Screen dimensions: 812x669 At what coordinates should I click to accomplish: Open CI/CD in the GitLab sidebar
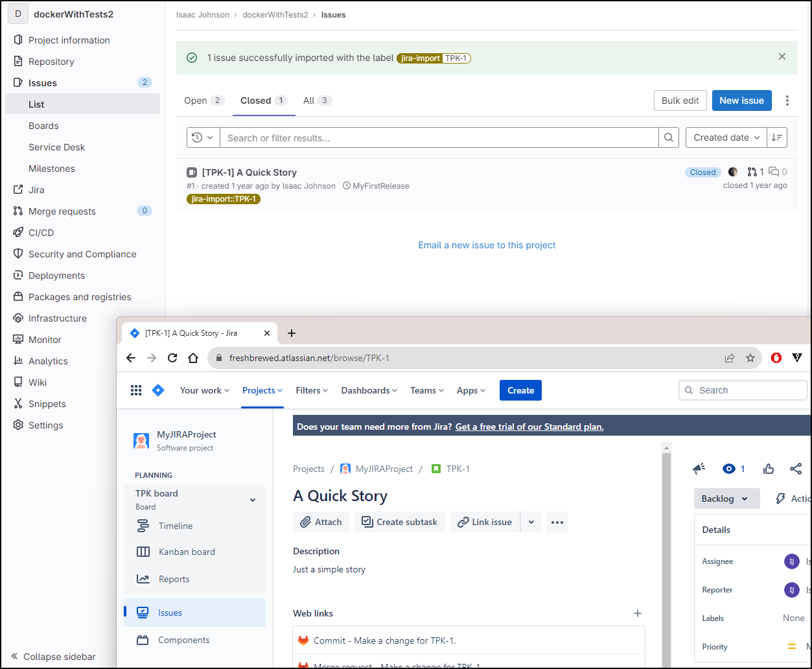pyautogui.click(x=82, y=233)
